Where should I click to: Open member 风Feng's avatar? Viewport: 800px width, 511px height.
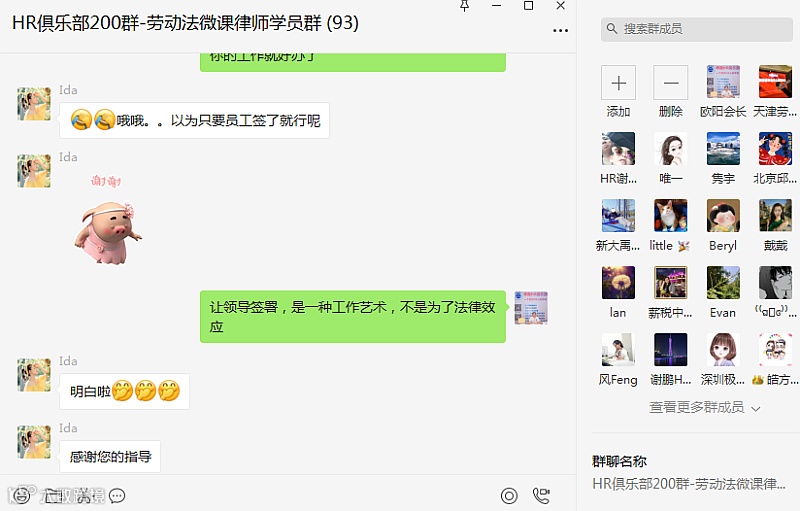[618, 349]
